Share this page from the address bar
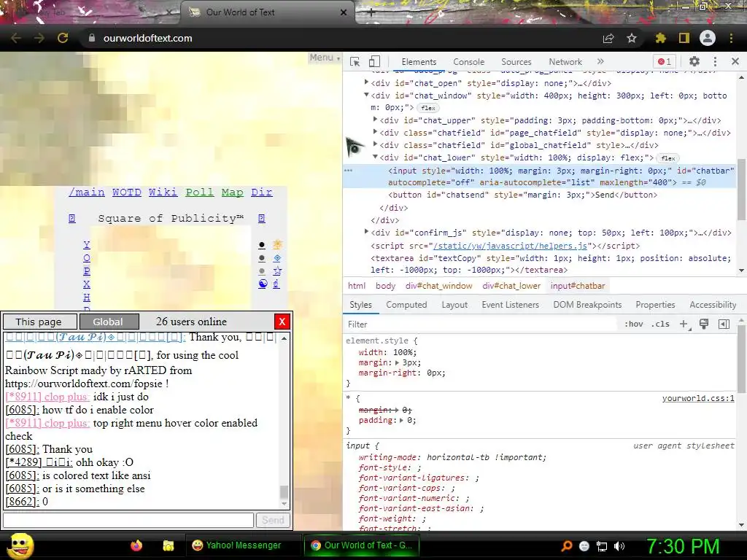This screenshot has width=747, height=560. (x=608, y=38)
